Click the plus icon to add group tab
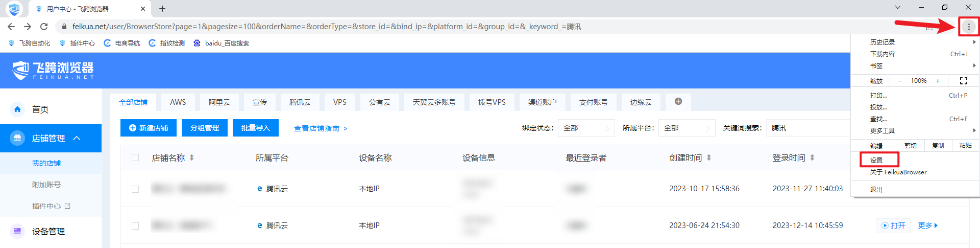The width and height of the screenshot is (980, 248). pyautogui.click(x=678, y=102)
